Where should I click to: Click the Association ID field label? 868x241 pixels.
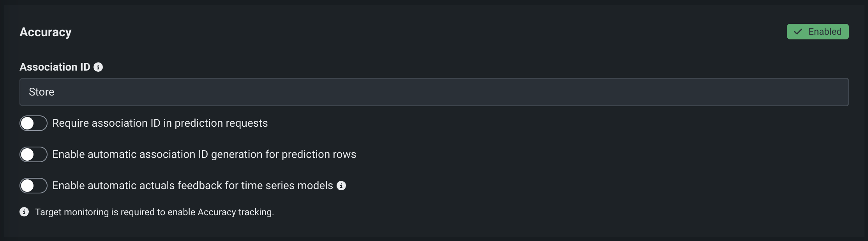pyautogui.click(x=55, y=67)
